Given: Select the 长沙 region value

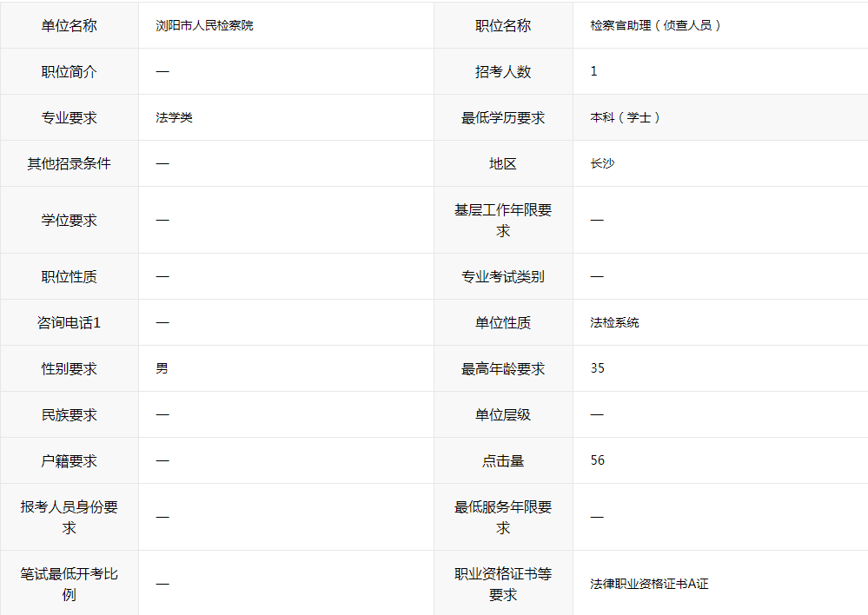Looking at the screenshot, I should (x=602, y=163).
